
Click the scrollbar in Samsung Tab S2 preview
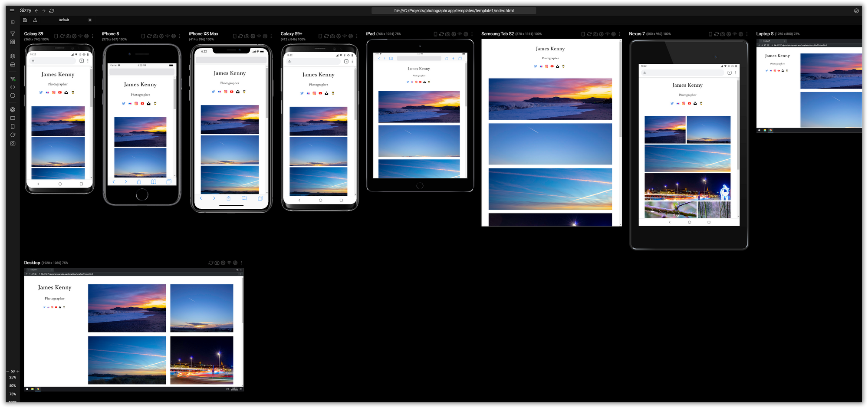tap(620, 89)
